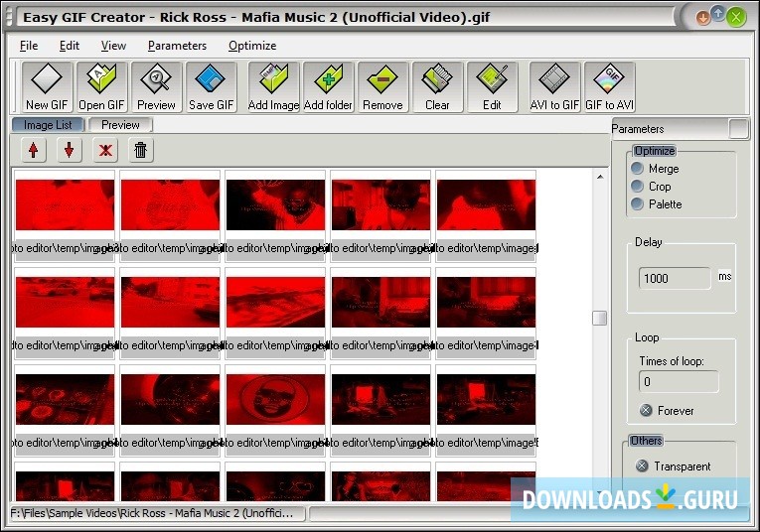This screenshot has height=532, width=760.
Task: Click the Delay milliseconds input field
Action: point(675,278)
